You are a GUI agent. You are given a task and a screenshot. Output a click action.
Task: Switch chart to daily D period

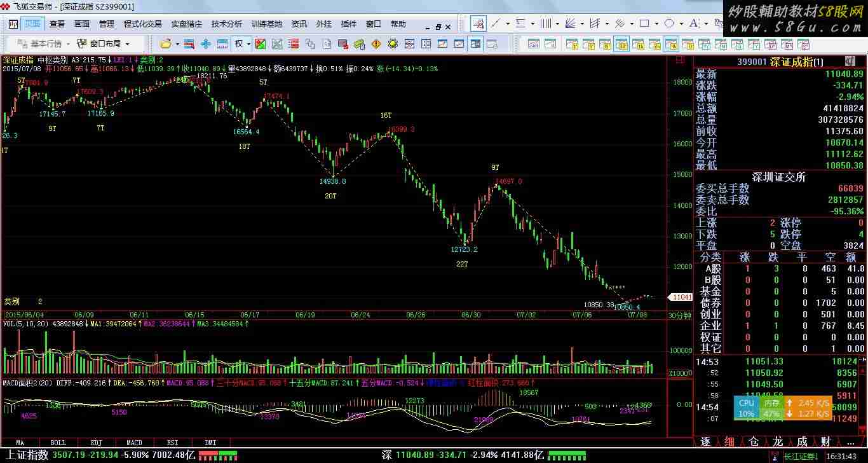pos(688,44)
